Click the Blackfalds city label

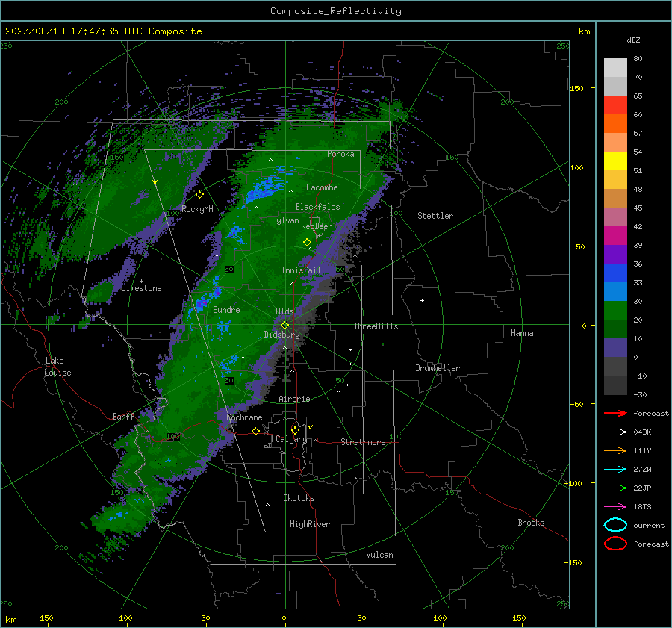pyautogui.click(x=317, y=207)
